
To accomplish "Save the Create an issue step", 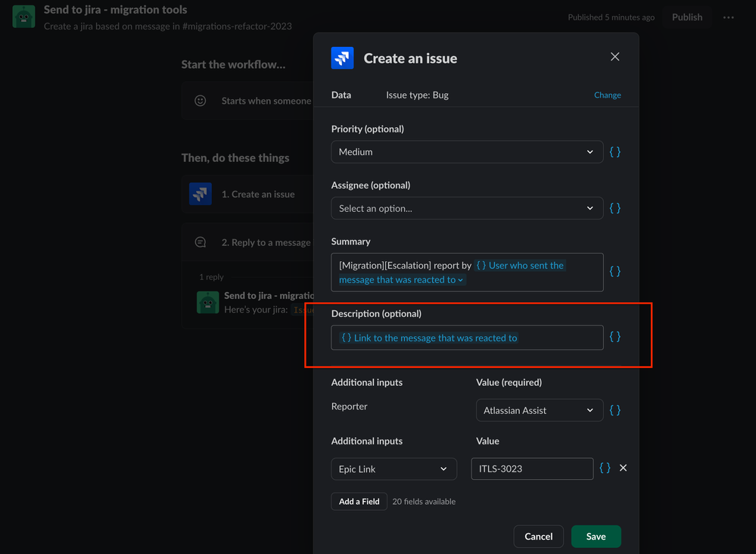I will point(596,537).
